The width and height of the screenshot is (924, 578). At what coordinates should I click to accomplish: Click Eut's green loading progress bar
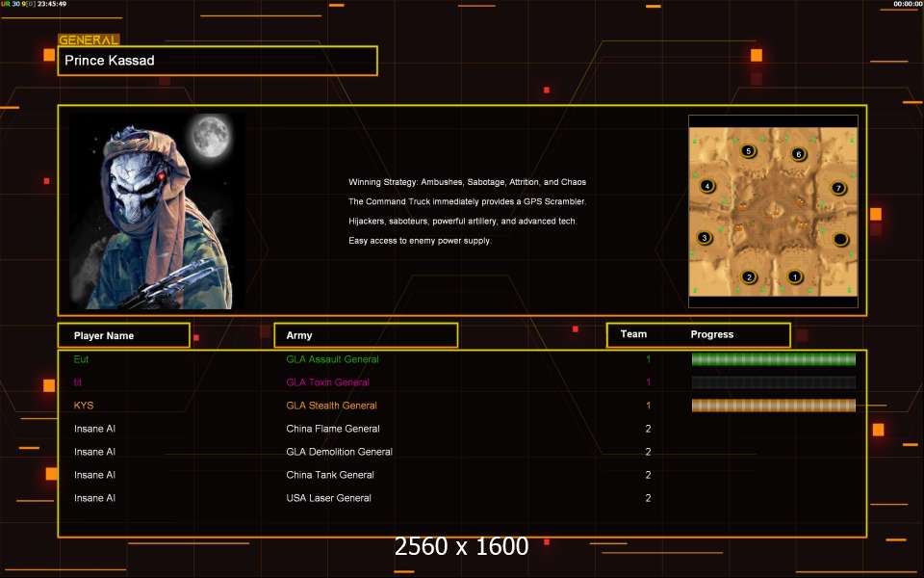click(773, 359)
